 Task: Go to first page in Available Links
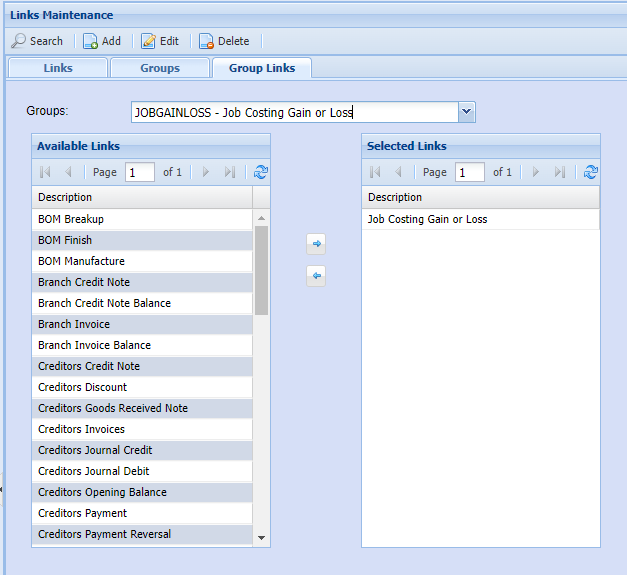click(x=45, y=172)
